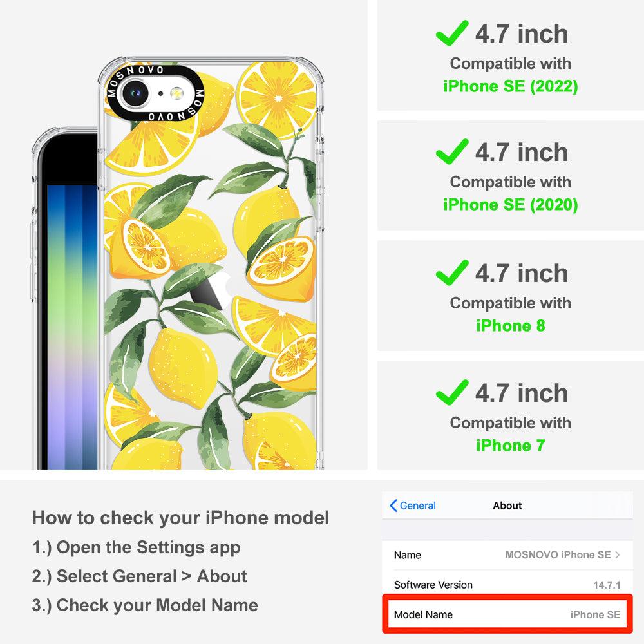Click the About title in the settings header
The image size is (644, 644).
pos(507,506)
